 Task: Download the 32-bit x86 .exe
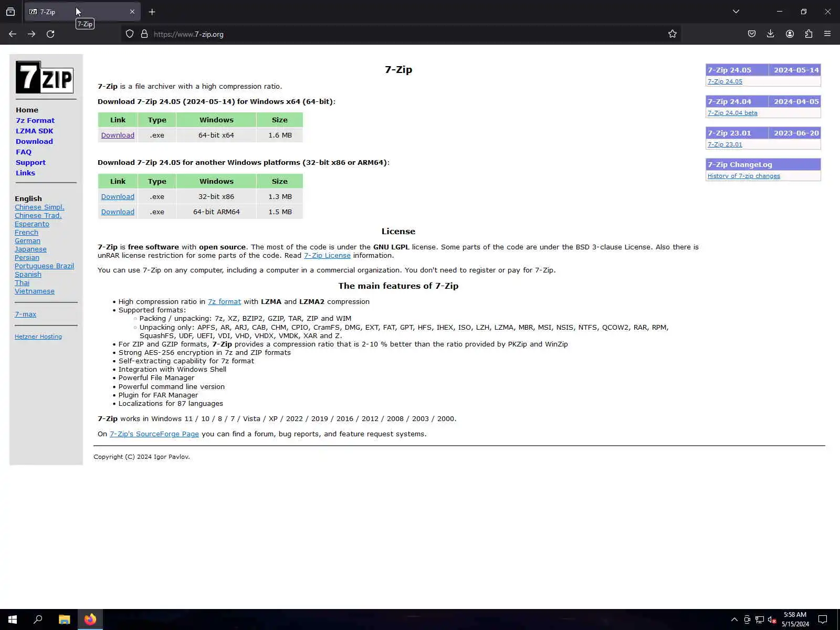pyautogui.click(x=118, y=196)
